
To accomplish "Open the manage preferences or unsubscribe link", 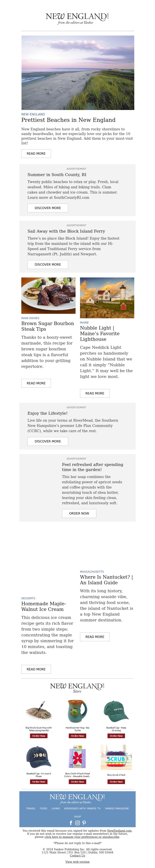I will coord(82,837).
